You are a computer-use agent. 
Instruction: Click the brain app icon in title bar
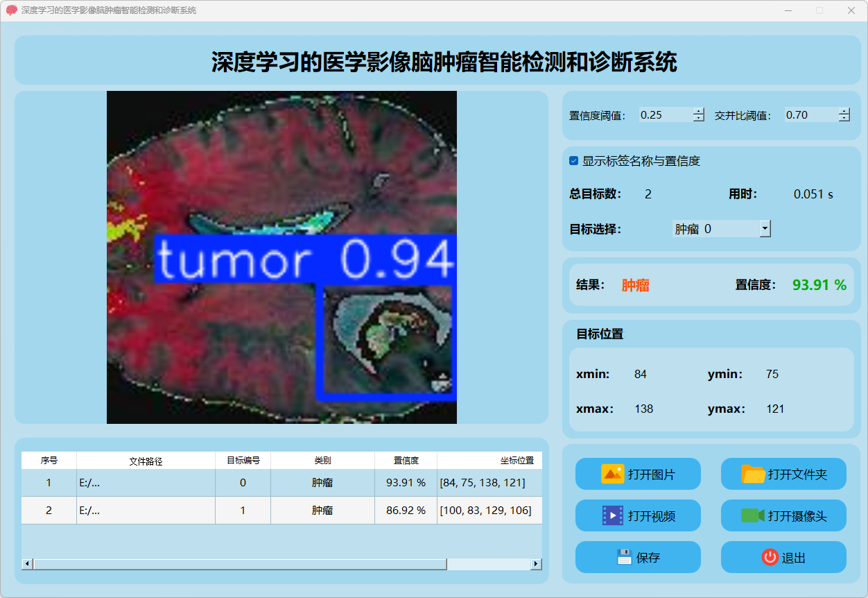[11, 10]
